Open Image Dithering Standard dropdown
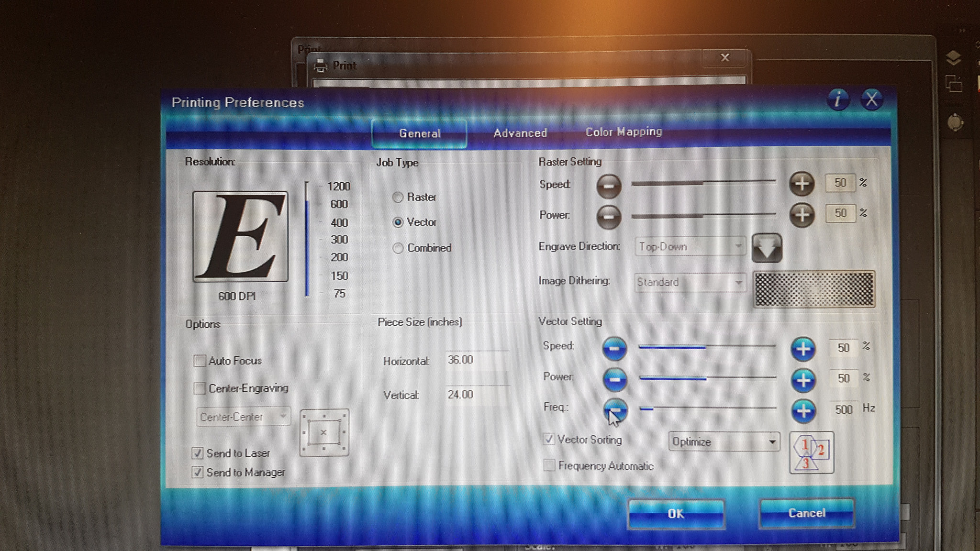The image size is (980, 551). [x=690, y=282]
